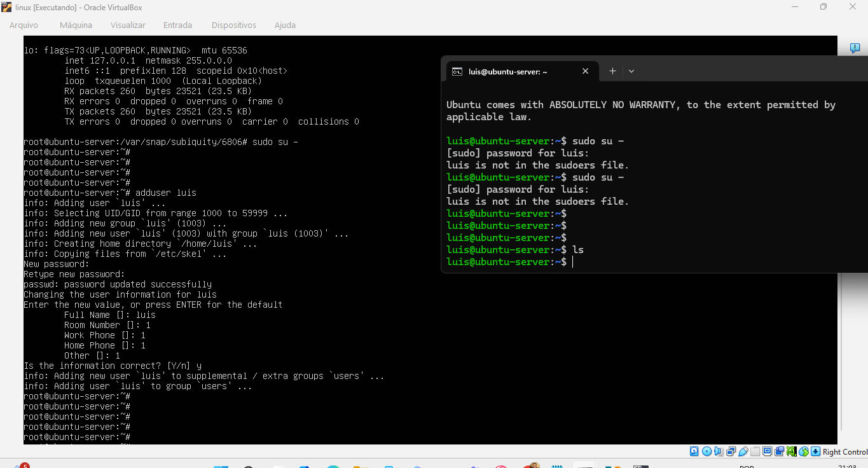Click 'Is the information correct? [Y/n] y'
This screenshot has width=868, height=468.
[113, 366]
